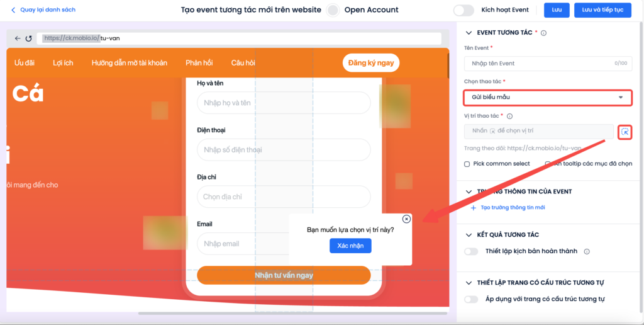Click info icon next to Event tương tác

(x=544, y=33)
